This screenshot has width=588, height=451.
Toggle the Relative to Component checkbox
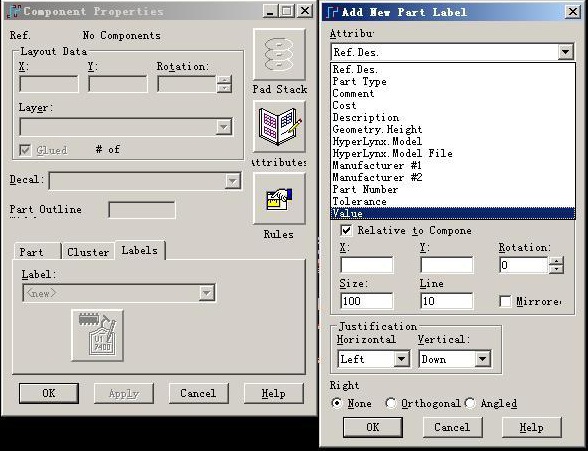[x=346, y=230]
